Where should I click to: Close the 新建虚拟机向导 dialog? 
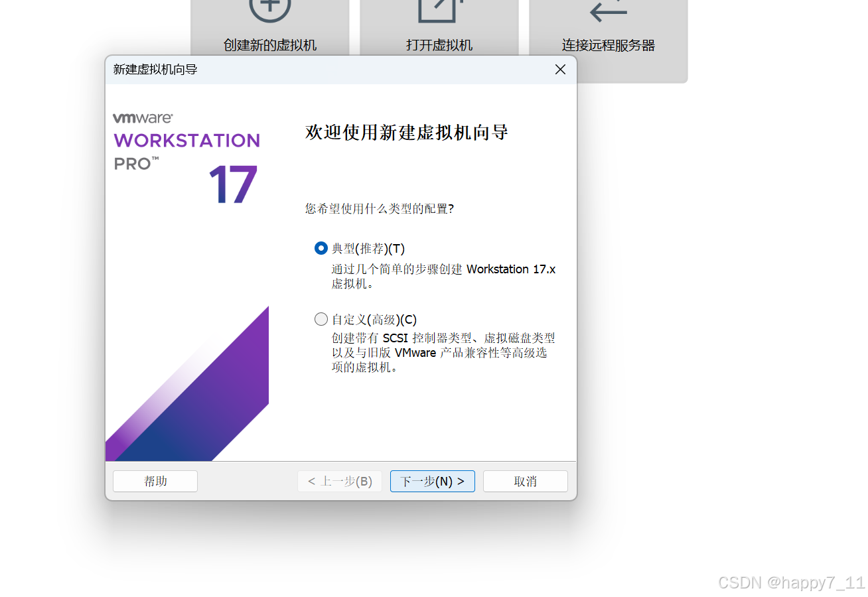click(560, 70)
